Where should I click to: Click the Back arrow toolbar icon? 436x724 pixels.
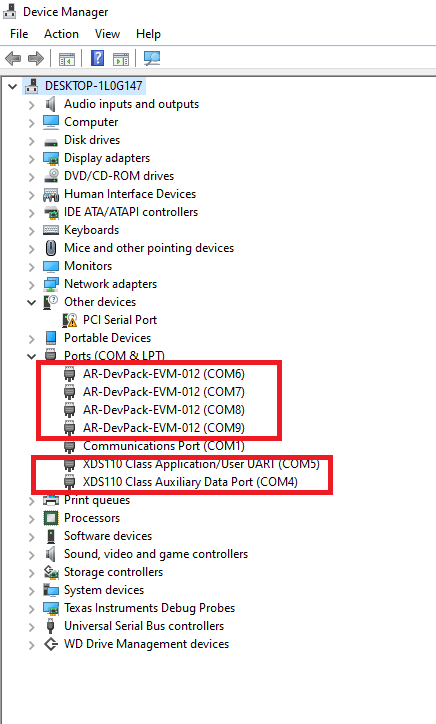pos(13,59)
